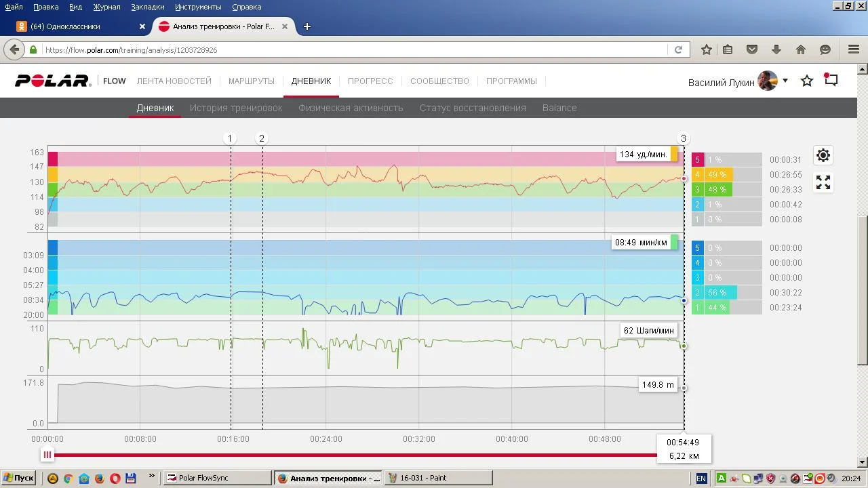Bookmark this page with the star icon

click(x=706, y=49)
